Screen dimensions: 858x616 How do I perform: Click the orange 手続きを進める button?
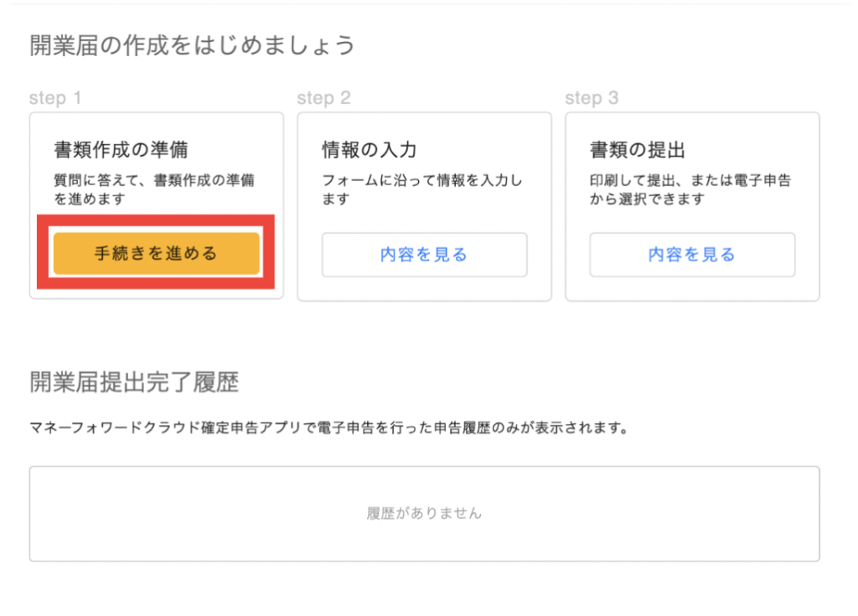click(x=156, y=254)
